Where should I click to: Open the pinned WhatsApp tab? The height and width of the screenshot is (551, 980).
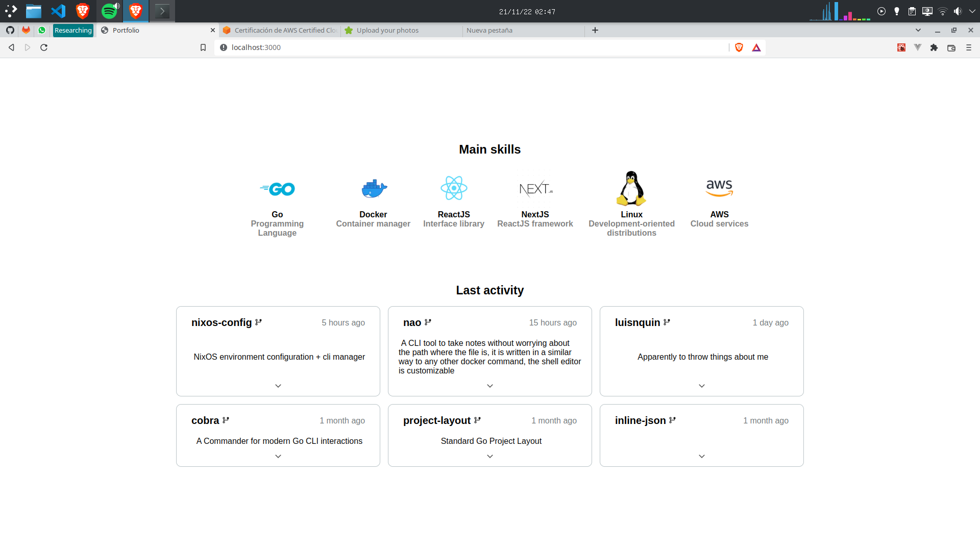coord(42,30)
